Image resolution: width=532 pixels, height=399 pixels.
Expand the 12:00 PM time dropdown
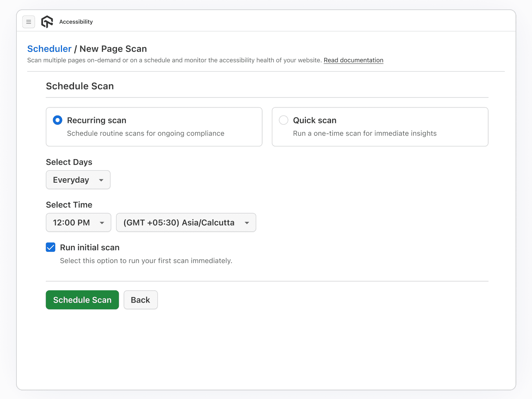(x=78, y=223)
